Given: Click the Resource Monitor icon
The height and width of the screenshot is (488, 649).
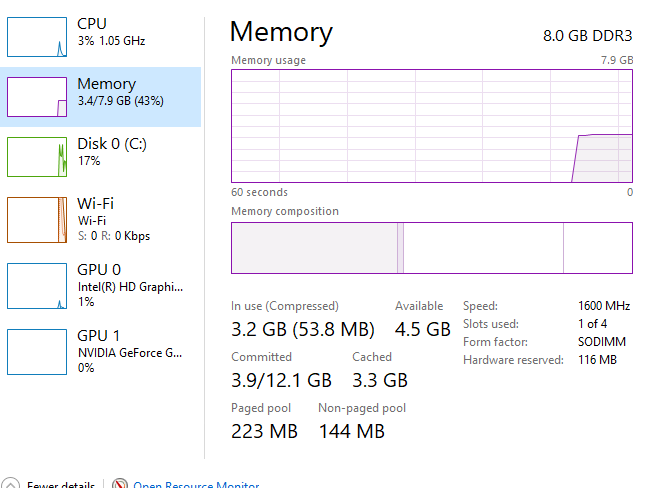Looking at the screenshot, I should click(x=120, y=483).
